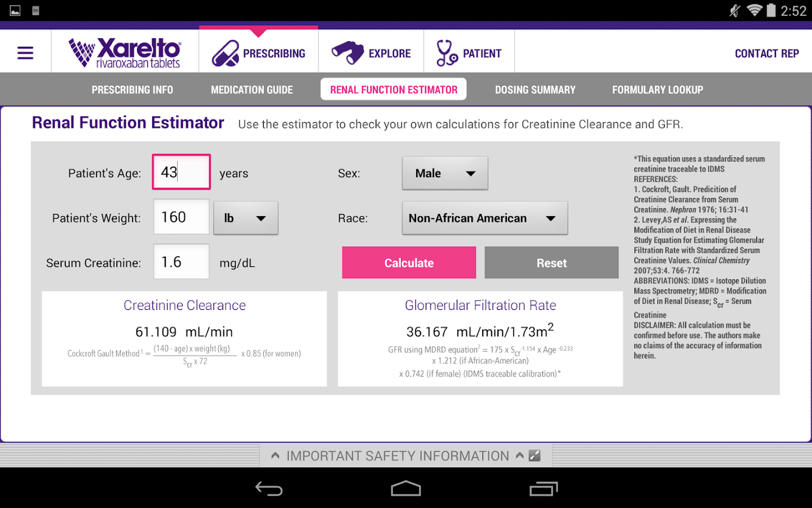Tap the muted sound status icon
The width and height of the screenshot is (812, 508).
pyautogui.click(x=735, y=11)
